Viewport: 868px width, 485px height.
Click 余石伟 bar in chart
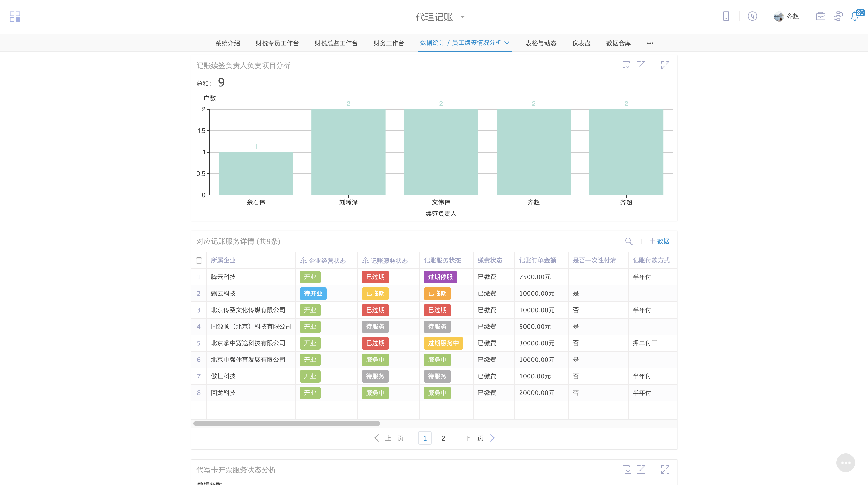[x=256, y=173]
